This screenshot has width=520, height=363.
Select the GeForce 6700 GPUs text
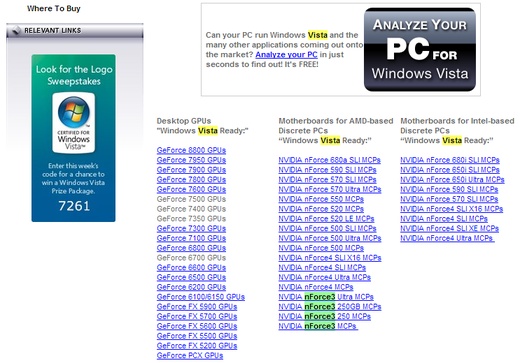coord(191,258)
